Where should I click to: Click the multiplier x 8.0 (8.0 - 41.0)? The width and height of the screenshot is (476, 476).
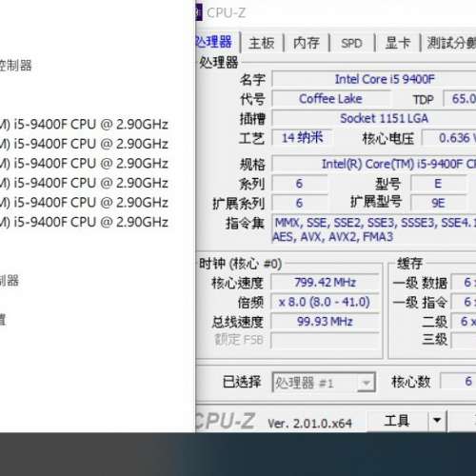(x=325, y=302)
